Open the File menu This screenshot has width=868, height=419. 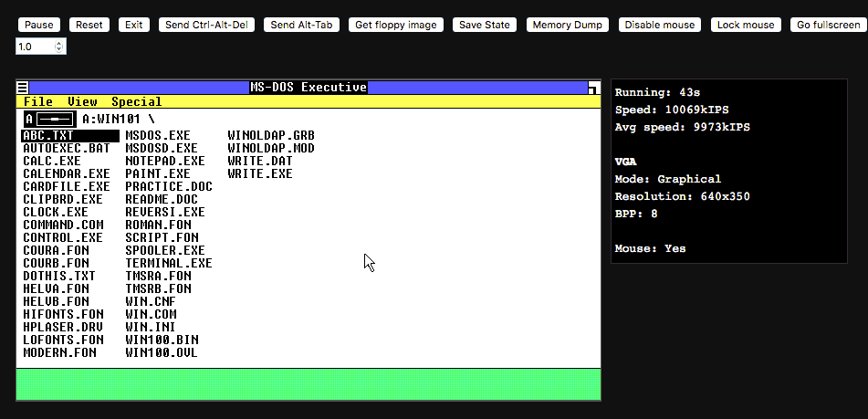(x=38, y=102)
